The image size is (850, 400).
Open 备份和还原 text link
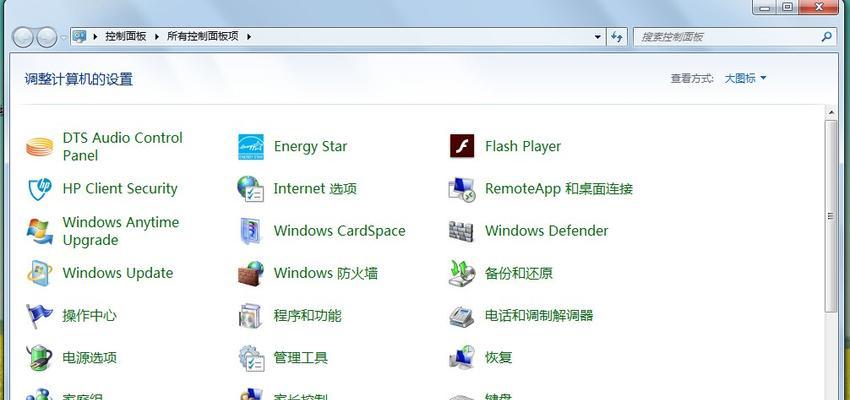tap(519, 273)
